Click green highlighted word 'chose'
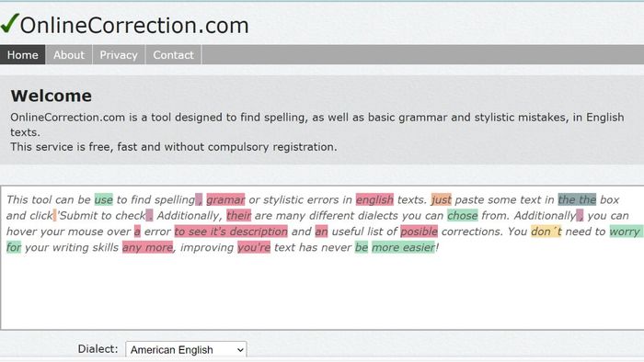This screenshot has width=644, height=362. 463,216
